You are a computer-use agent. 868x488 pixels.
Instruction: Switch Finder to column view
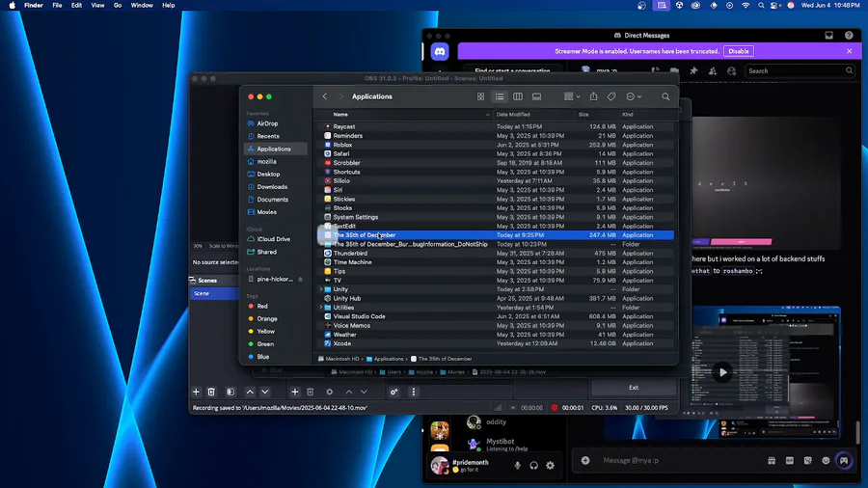pyautogui.click(x=518, y=96)
